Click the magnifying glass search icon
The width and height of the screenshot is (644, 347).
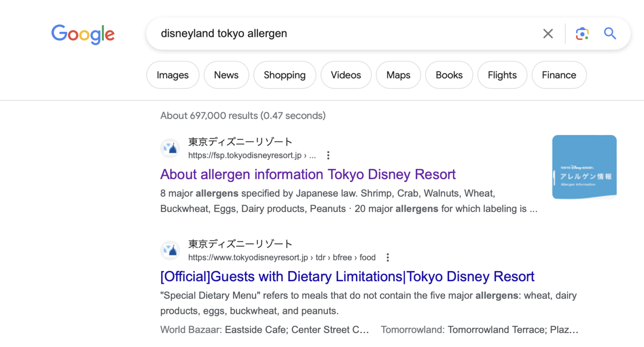(x=610, y=34)
